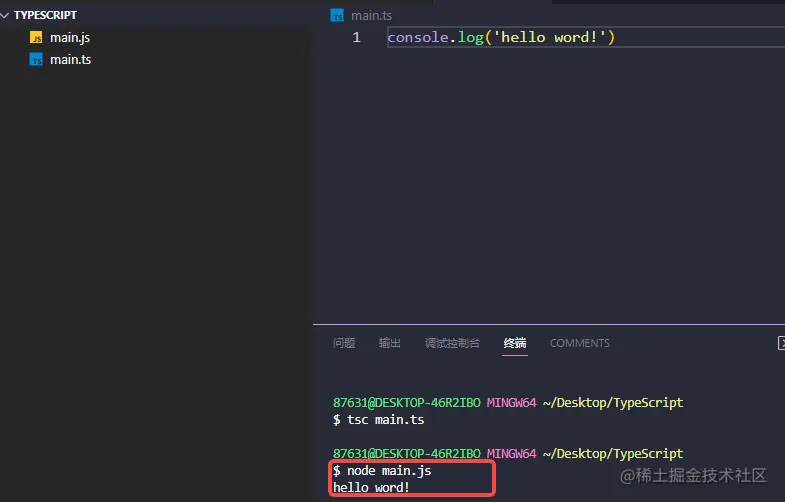This screenshot has height=502, width=785.
Task: Select the 终端 panel tab
Action: (x=515, y=343)
